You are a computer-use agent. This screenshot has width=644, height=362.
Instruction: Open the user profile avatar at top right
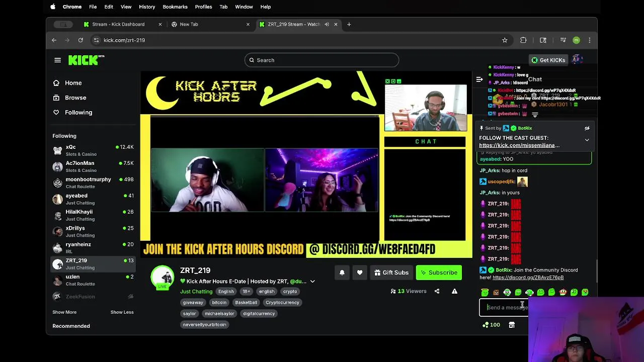click(x=578, y=60)
